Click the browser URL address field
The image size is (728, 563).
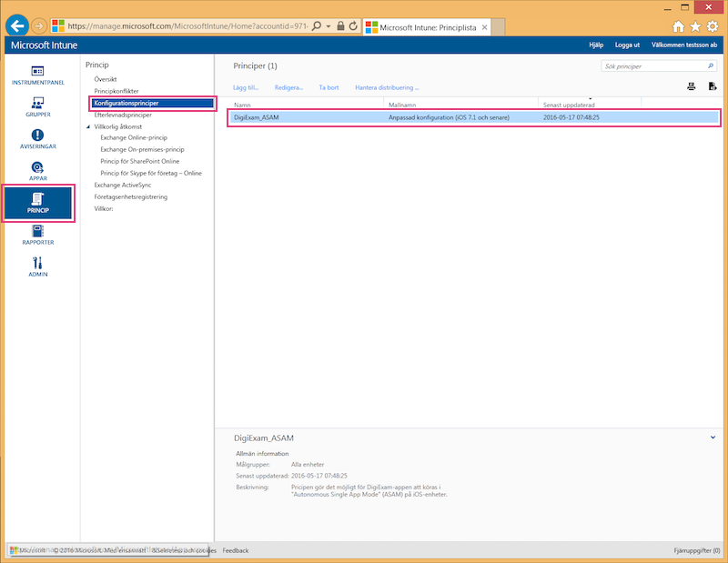tap(187, 26)
